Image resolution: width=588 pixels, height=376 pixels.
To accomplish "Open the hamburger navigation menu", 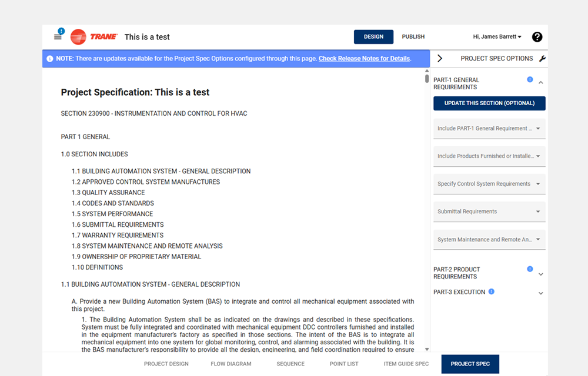I will [x=58, y=37].
